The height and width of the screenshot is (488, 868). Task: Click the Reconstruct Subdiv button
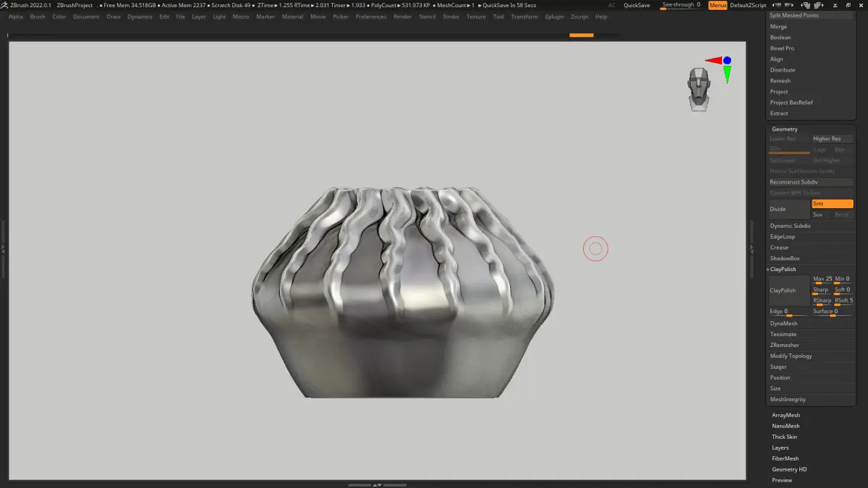[810, 182]
